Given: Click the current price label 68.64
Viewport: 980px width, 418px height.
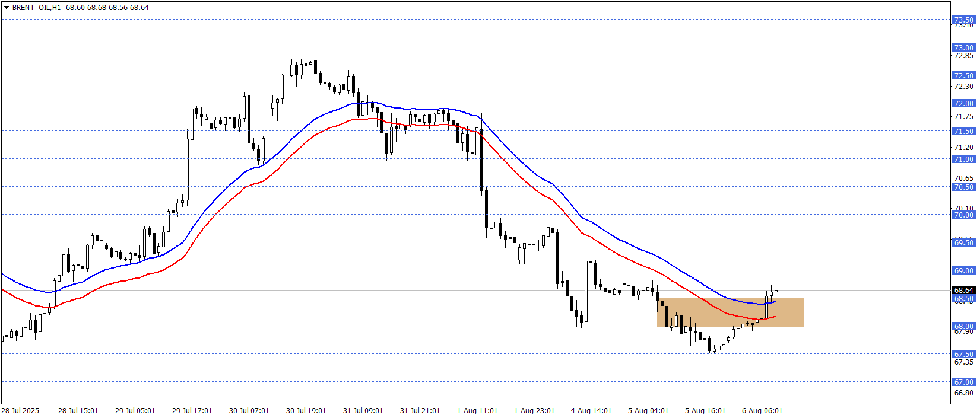Looking at the screenshot, I should [x=964, y=290].
